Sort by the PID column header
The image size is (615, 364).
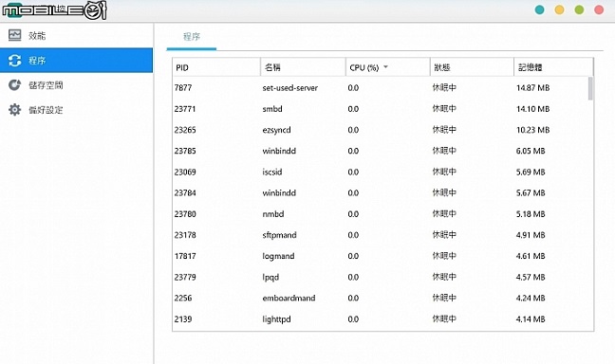click(x=216, y=67)
